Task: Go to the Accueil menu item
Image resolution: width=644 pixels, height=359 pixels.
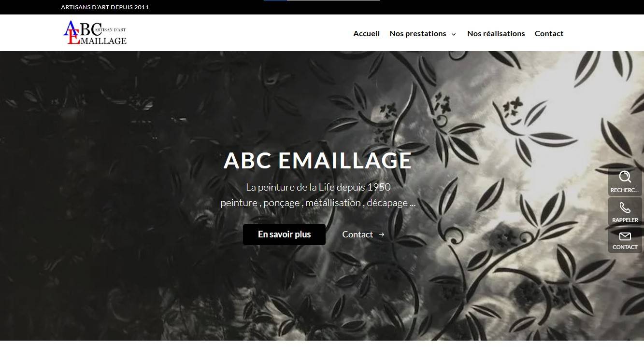Action: (367, 33)
